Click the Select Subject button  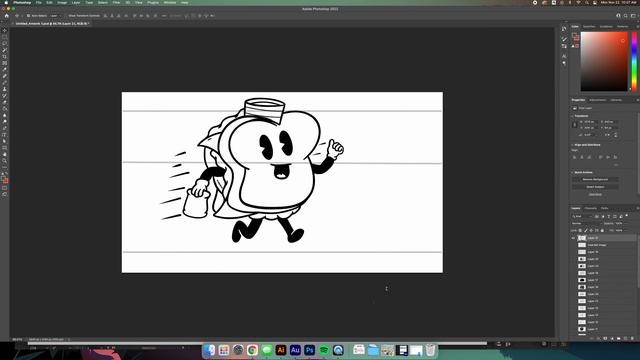(x=595, y=187)
